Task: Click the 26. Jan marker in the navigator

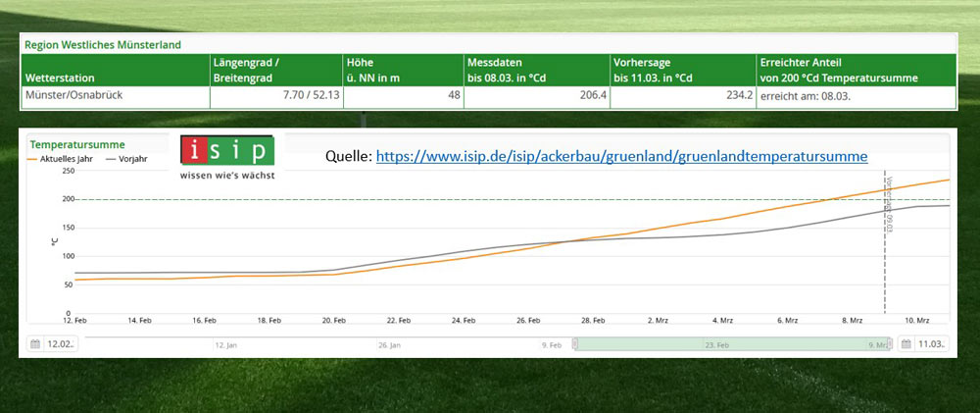Action: point(390,345)
